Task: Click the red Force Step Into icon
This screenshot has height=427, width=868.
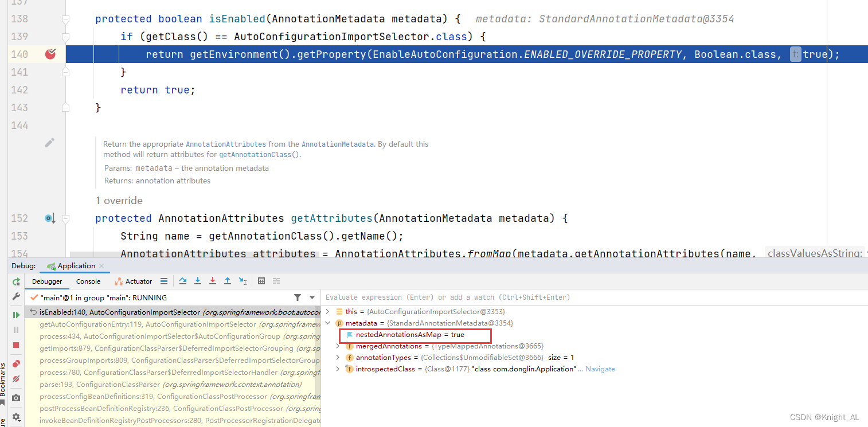Action: pyautogui.click(x=213, y=281)
